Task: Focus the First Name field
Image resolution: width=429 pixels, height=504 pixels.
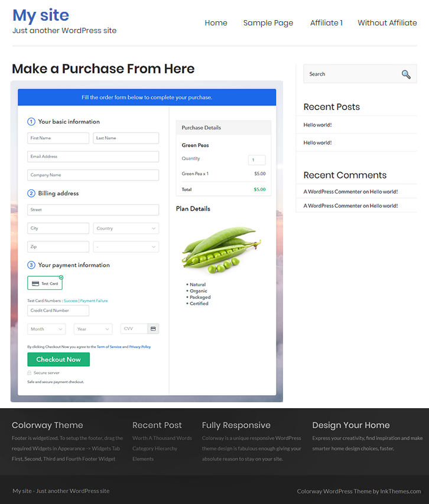Action: (58, 138)
